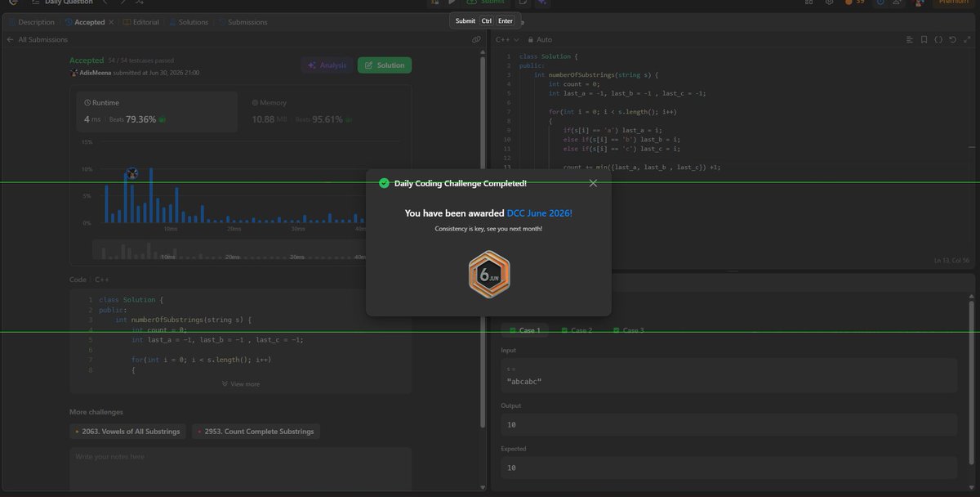Image resolution: width=980 pixels, height=497 pixels.
Task: Click the Run play button
Action: coord(452,2)
